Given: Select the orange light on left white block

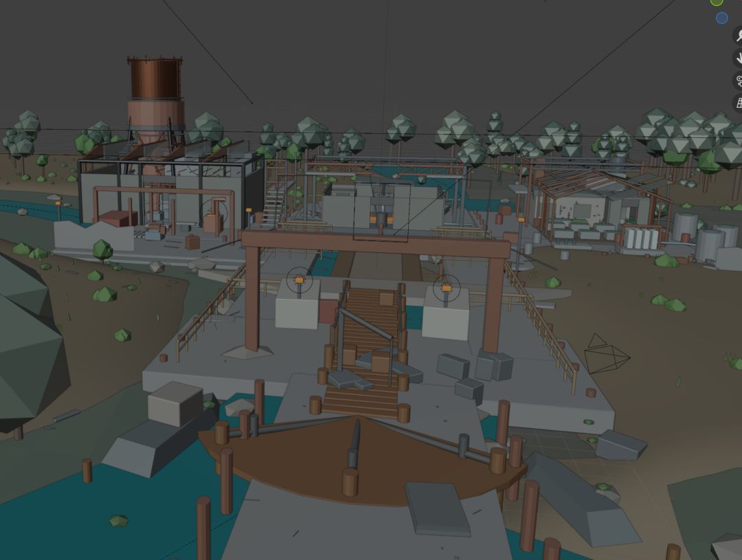Looking at the screenshot, I should (299, 281).
